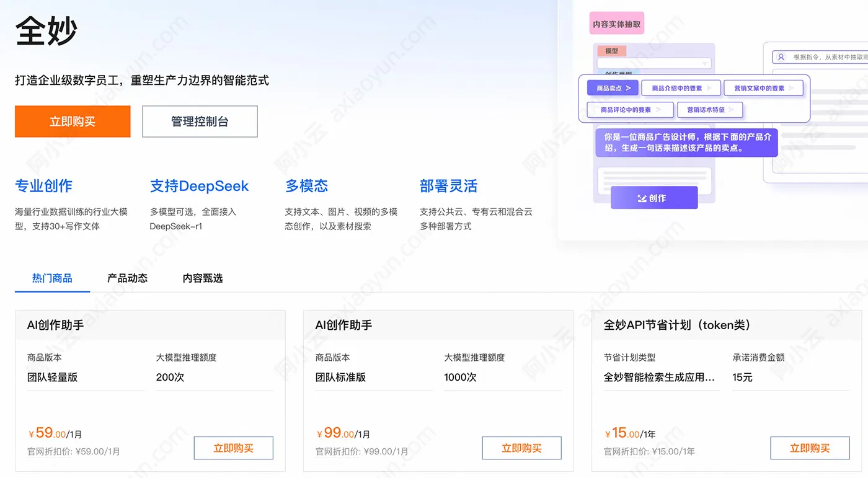
Task: Select the 团队标准版 edition value
Action: point(341,377)
